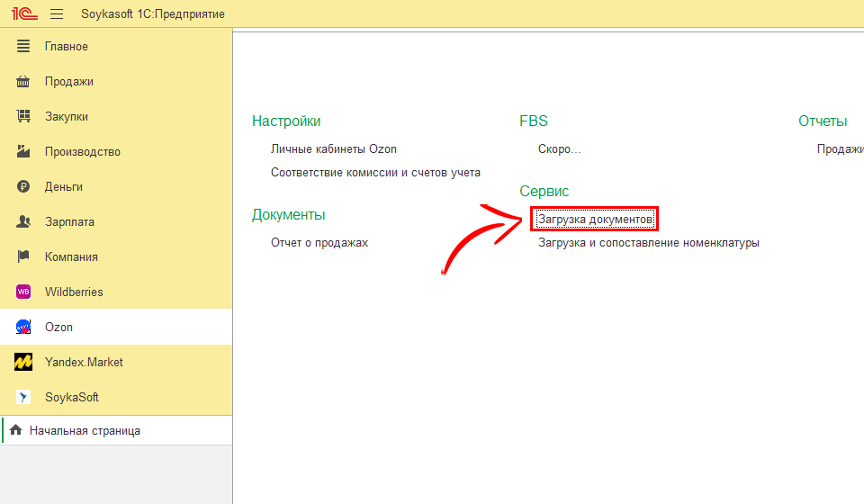Click the Настройки group heading
This screenshot has width=864, height=504.
(286, 121)
